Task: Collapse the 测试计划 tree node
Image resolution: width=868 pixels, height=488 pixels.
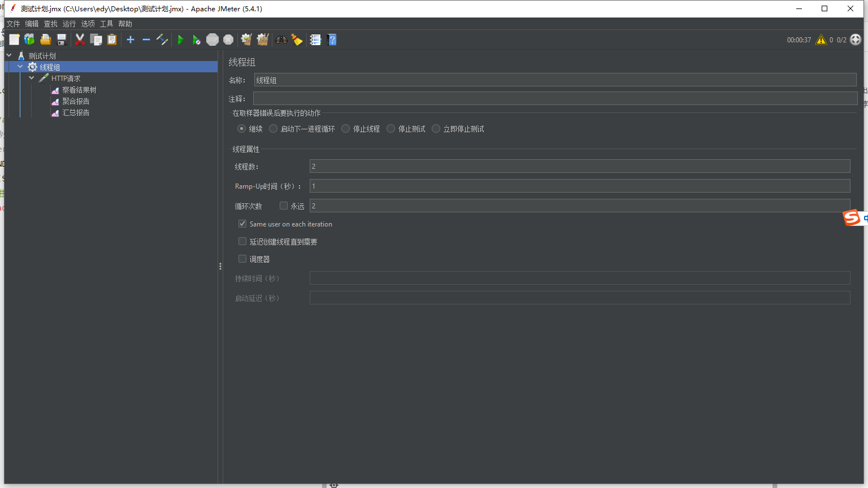Action: point(9,55)
